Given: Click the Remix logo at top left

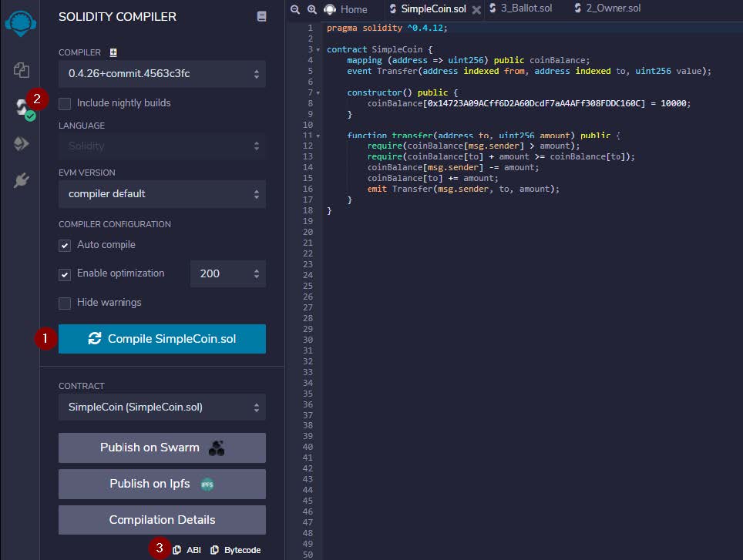Looking at the screenshot, I should (20, 22).
